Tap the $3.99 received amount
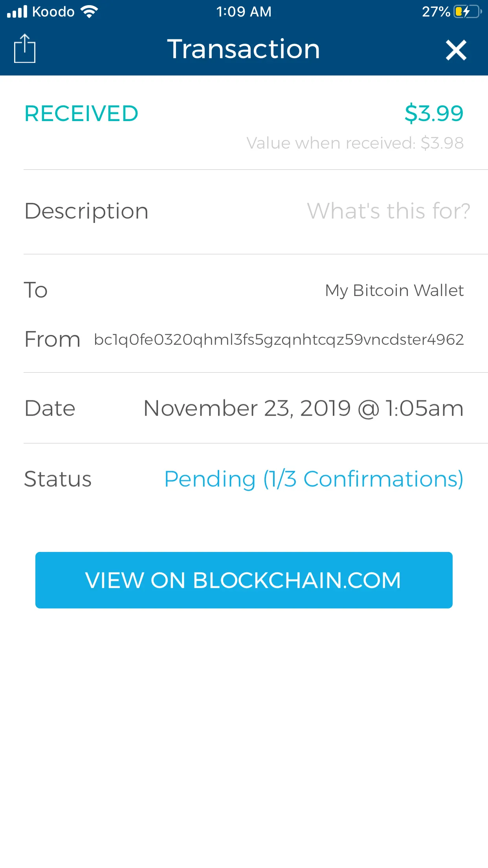This screenshot has height=868, width=488. point(434,113)
